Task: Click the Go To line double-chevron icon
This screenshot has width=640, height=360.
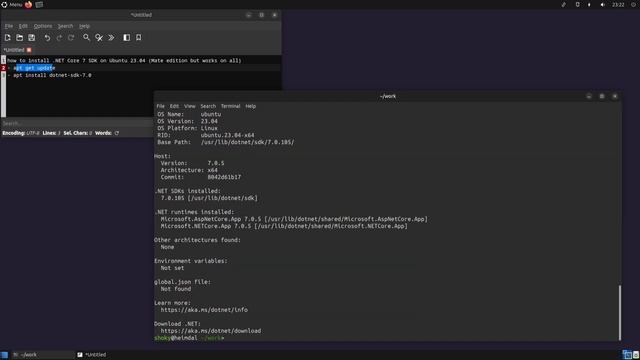Action: (111, 38)
